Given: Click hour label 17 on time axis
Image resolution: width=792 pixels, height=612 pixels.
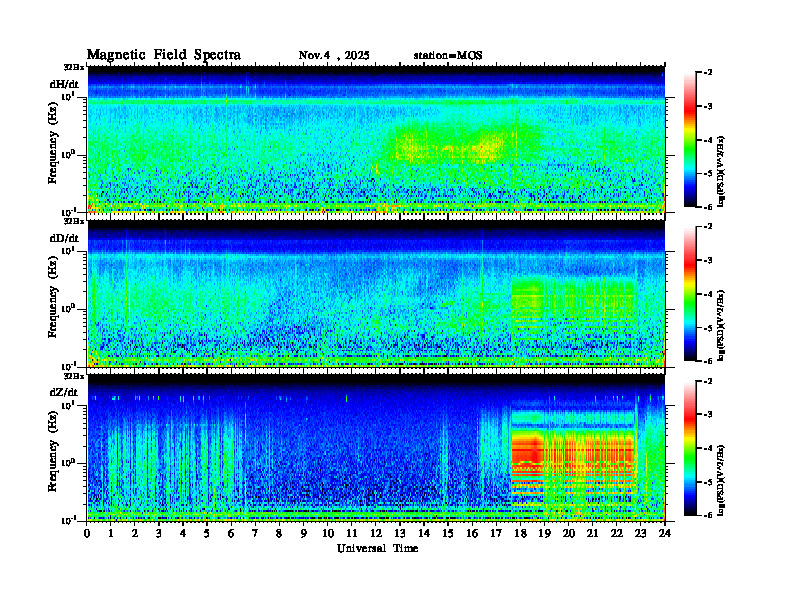Looking at the screenshot, I should [496, 533].
